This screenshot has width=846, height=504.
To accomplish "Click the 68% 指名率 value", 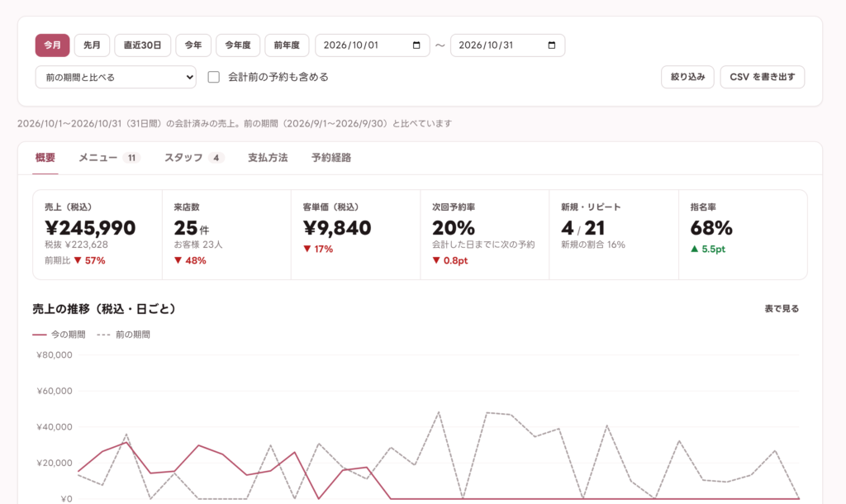I will tap(711, 228).
